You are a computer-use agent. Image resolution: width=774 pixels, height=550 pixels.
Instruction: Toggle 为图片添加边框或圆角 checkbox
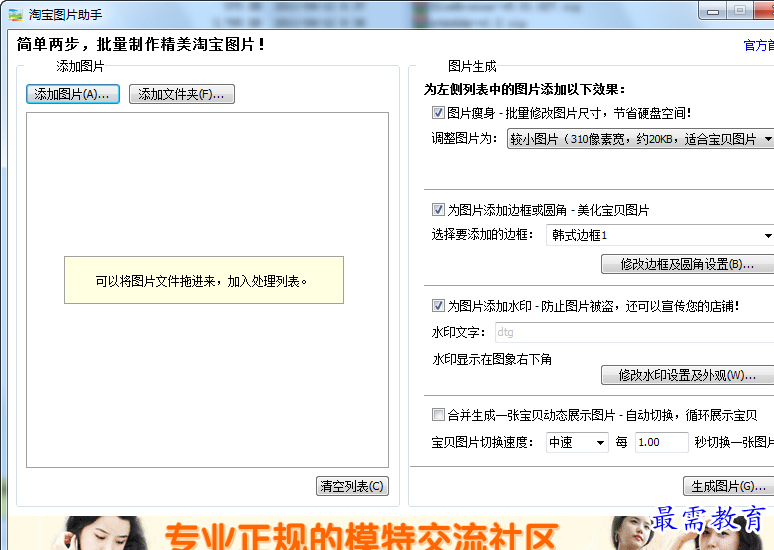point(438,210)
